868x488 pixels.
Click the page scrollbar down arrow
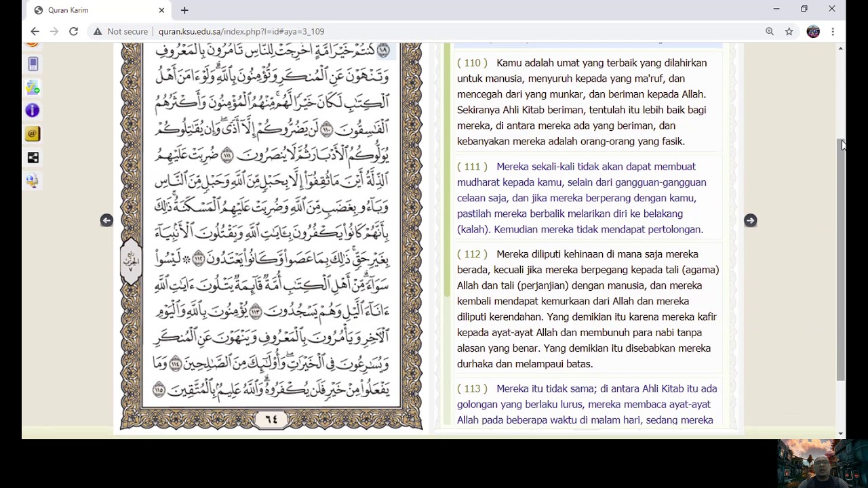[x=841, y=433]
